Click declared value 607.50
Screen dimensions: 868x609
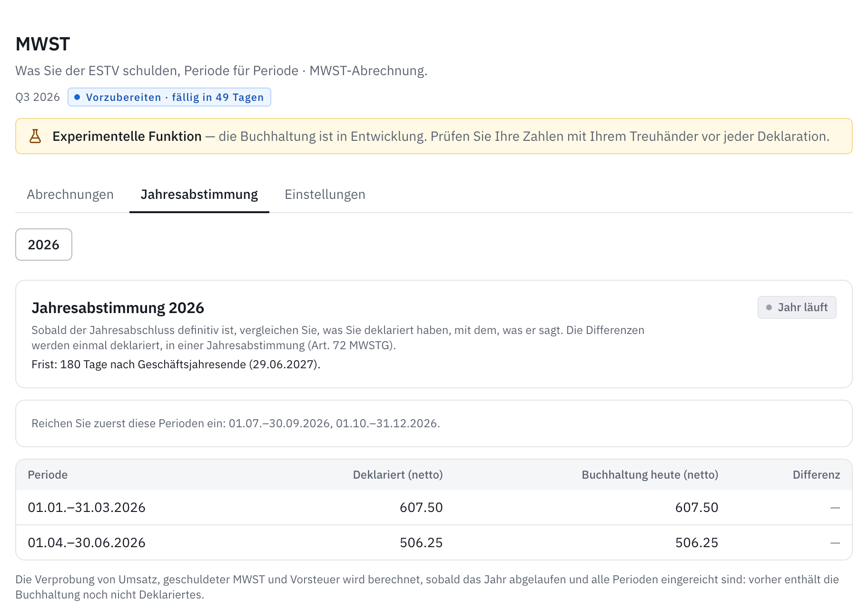click(x=421, y=508)
